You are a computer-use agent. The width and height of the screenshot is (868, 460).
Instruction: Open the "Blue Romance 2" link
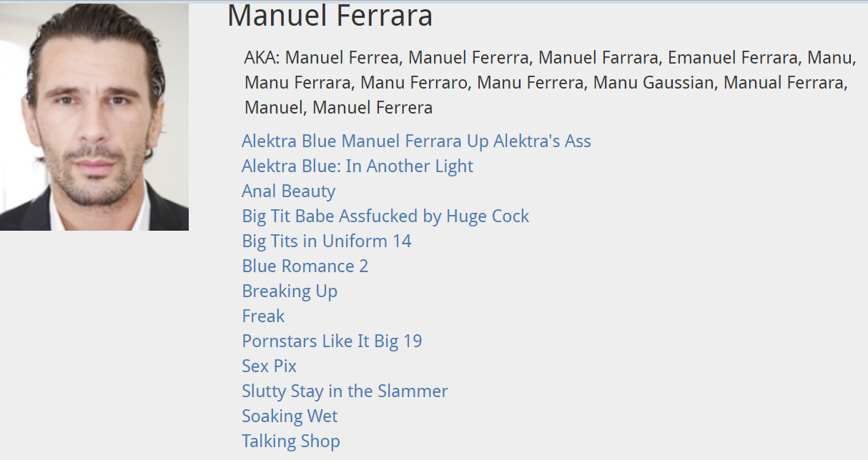pos(305,266)
